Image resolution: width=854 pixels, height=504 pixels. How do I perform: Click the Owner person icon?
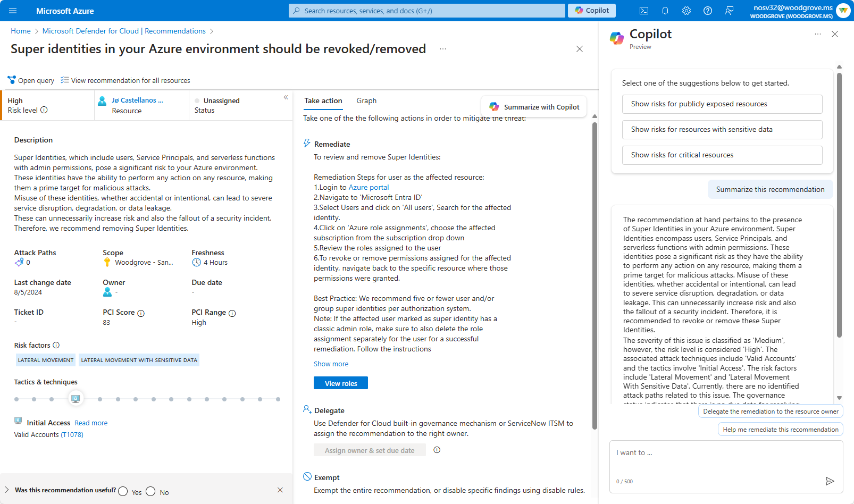107,292
